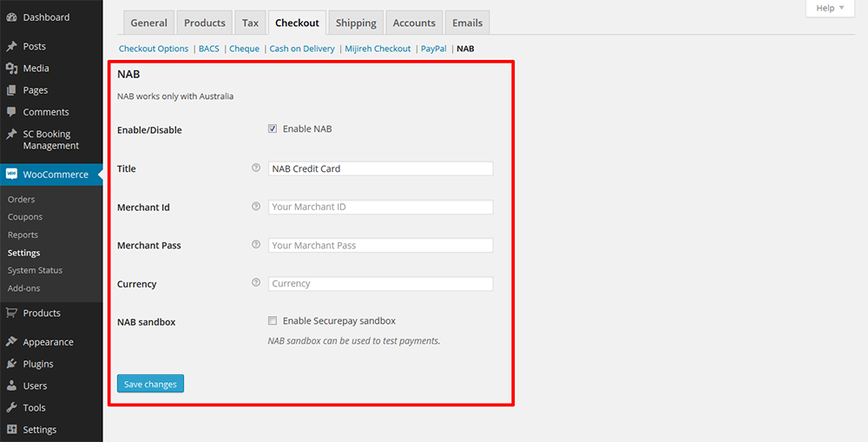Open the Accounts tab
The height and width of the screenshot is (442, 868).
coord(414,23)
